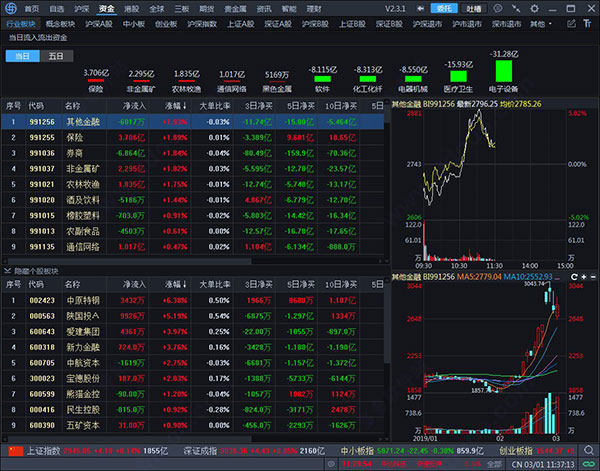
Task: Click the 吐槽 button
Action: (474, 8)
